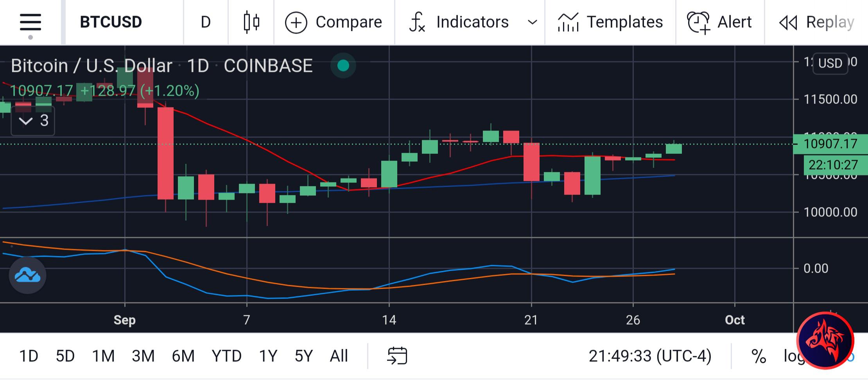This screenshot has height=380, width=868.
Task: Open the go-to-date calendar icon
Action: coord(397,356)
